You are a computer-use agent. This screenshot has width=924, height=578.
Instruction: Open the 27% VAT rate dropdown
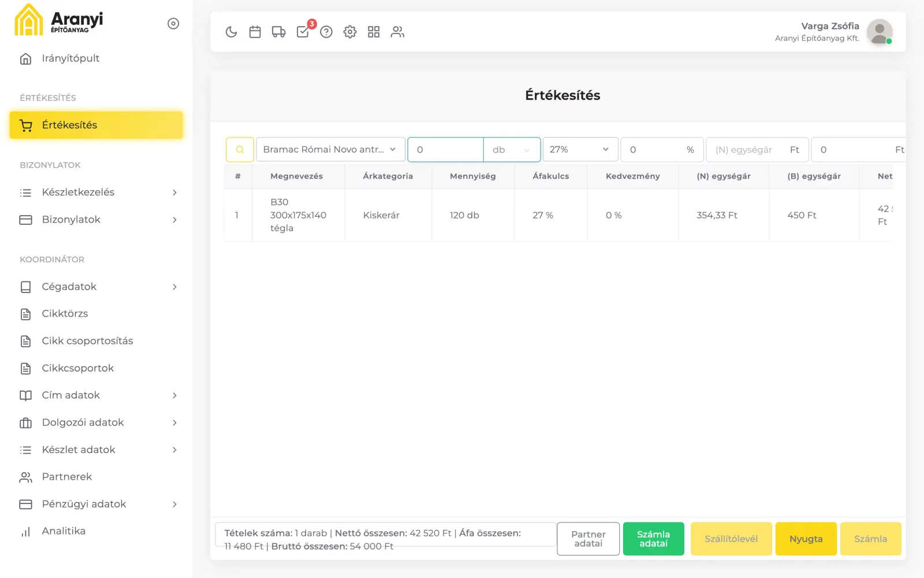tap(580, 150)
